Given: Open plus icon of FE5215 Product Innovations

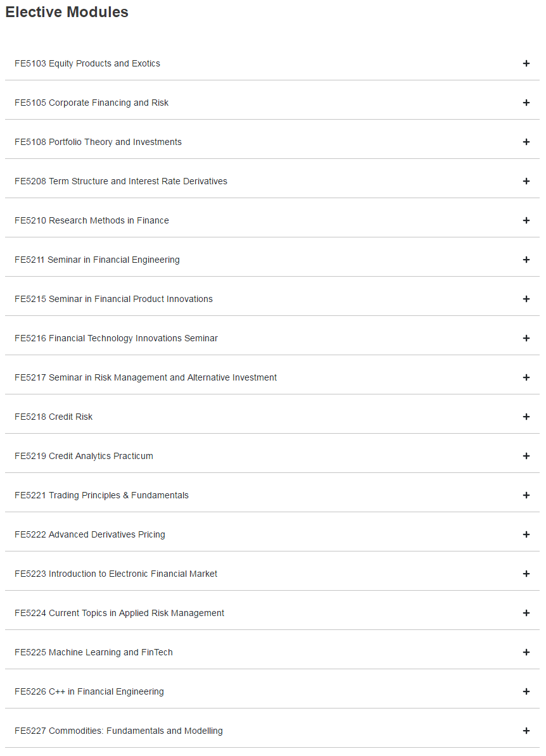Looking at the screenshot, I should coord(526,299).
